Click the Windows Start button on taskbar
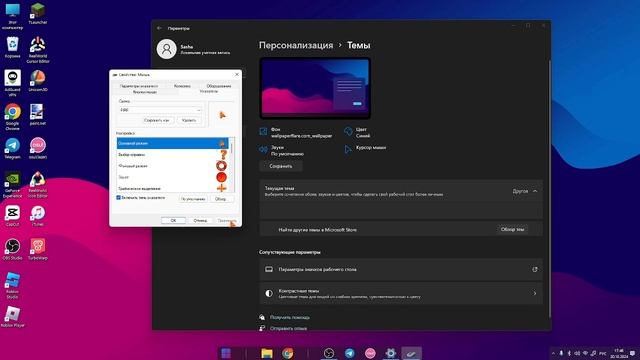This screenshot has height=360, width=640. coord(226,353)
